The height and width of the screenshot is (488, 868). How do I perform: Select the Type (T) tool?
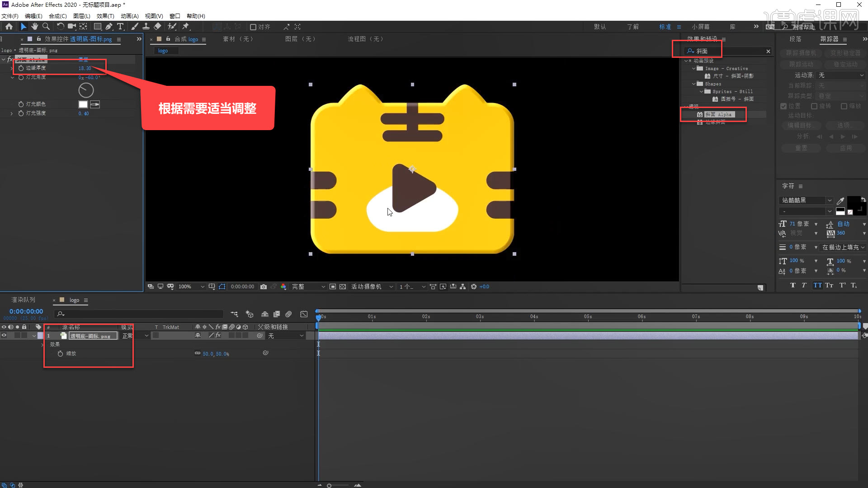[x=120, y=27]
